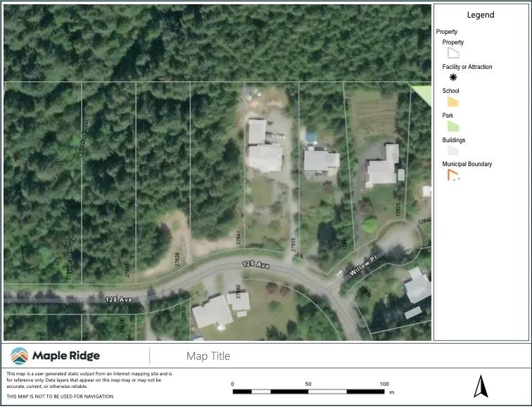The height and width of the screenshot is (407, 532).
Task: Click the Property polygon symbol in legend
Action: [454, 53]
